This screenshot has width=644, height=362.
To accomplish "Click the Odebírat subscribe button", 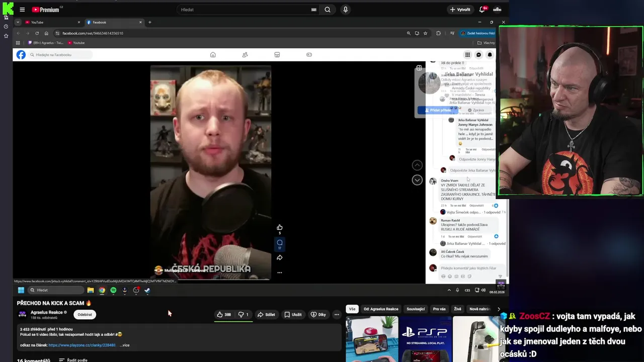I will pos(85,315).
